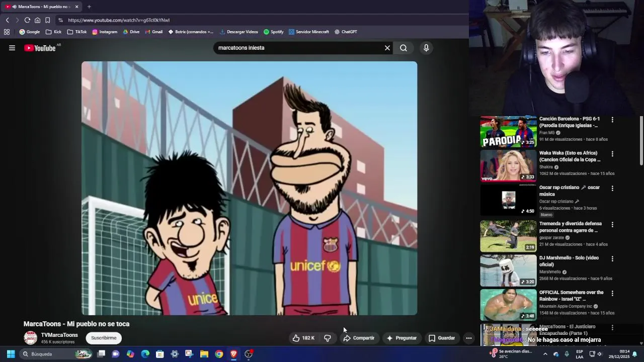Open the apps grid icon in bookmarks bar
The width and height of the screenshot is (644, 362).
7,32
